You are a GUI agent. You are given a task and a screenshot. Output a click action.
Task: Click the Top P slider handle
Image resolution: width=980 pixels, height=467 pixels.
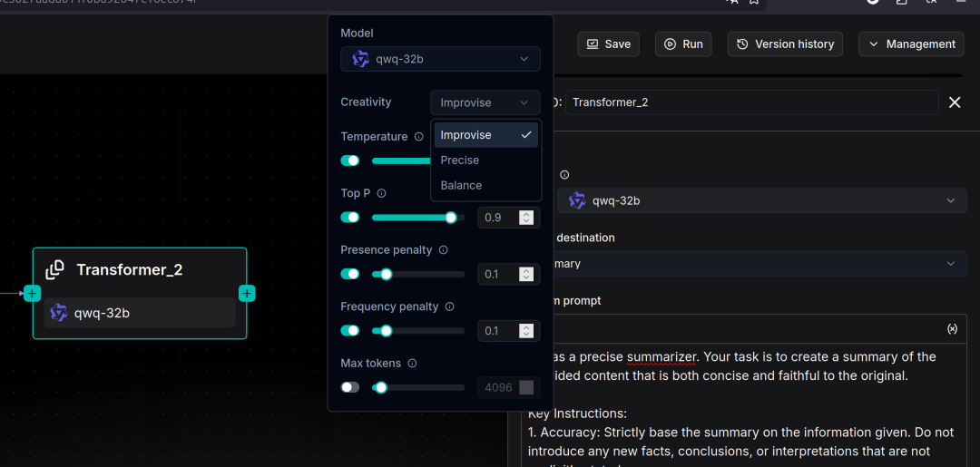tap(451, 218)
